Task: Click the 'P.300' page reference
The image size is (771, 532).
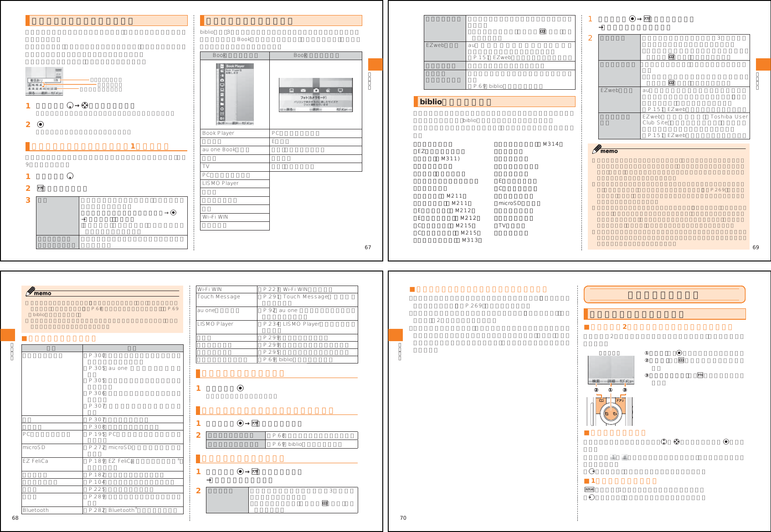Action: coord(97,355)
